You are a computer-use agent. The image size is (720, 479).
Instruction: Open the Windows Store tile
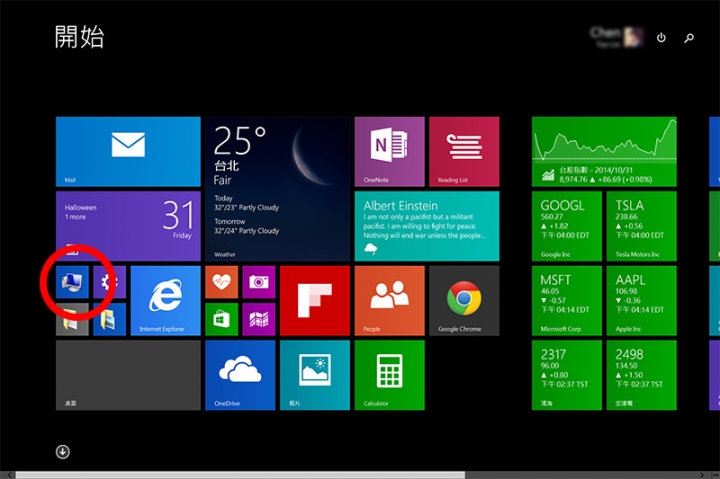pyautogui.click(x=221, y=319)
